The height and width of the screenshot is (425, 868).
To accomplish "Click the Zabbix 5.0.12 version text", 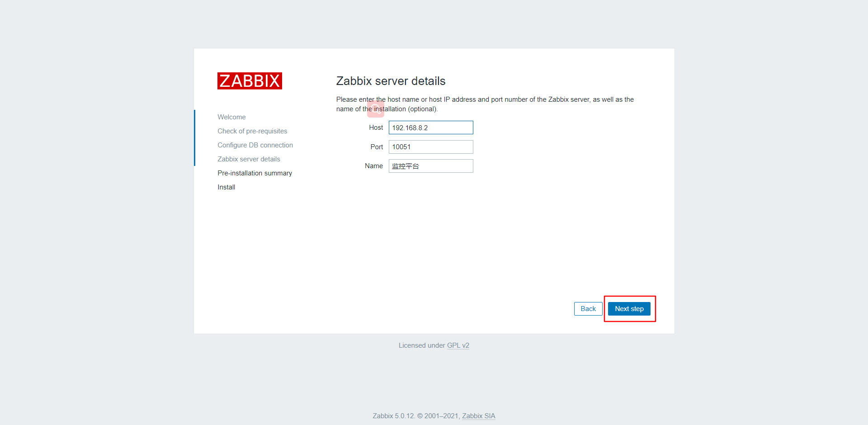I will pos(393,416).
